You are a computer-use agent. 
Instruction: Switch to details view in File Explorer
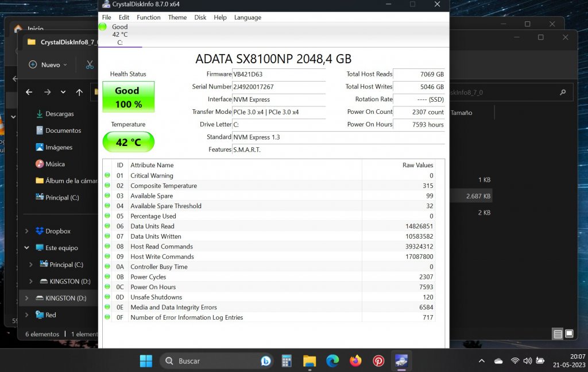click(558, 333)
